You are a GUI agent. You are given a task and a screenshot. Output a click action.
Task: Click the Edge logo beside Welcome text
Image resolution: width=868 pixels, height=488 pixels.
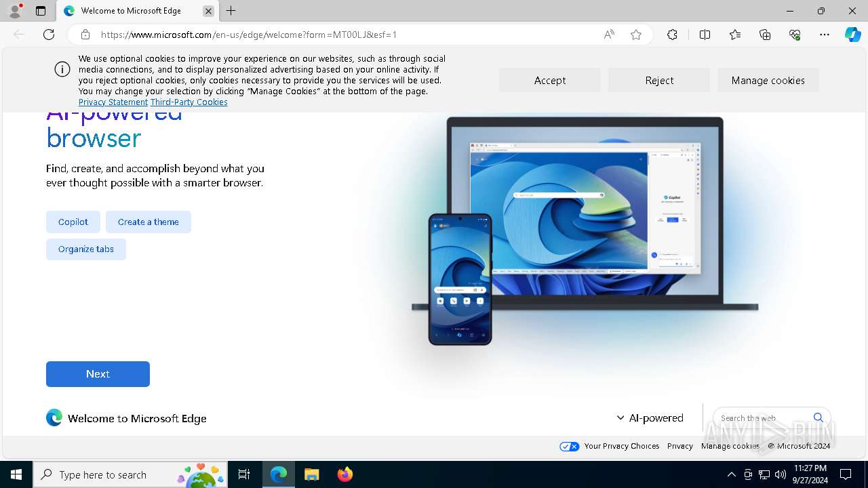54,418
